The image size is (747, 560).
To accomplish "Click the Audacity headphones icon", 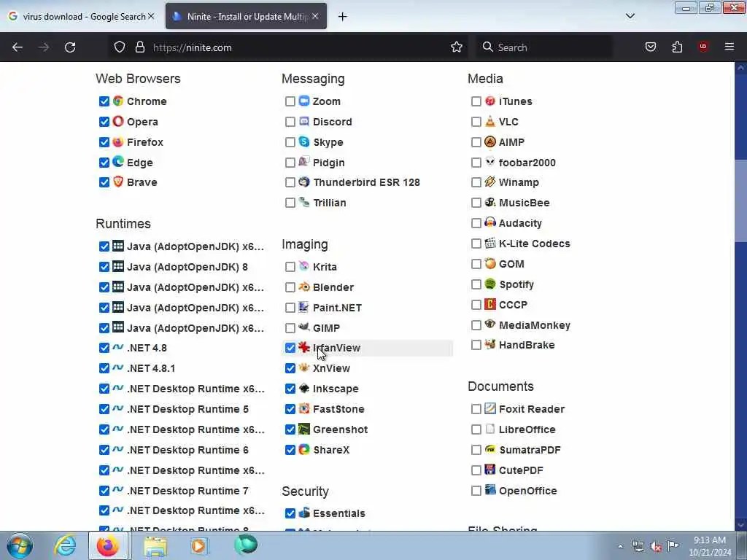I will tap(490, 223).
